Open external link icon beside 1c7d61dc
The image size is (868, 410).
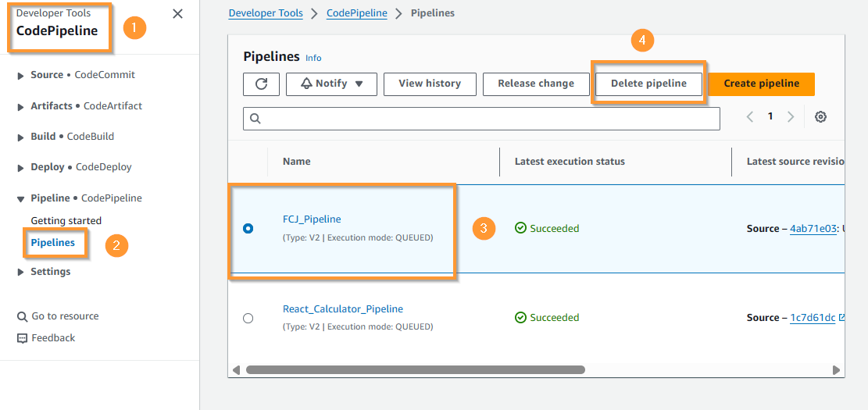[x=841, y=318]
